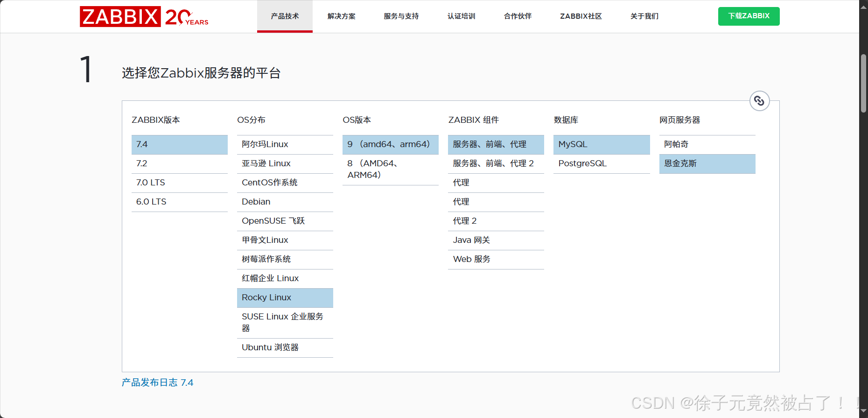Open the ZABBIX社区 menu

pyautogui.click(x=581, y=16)
